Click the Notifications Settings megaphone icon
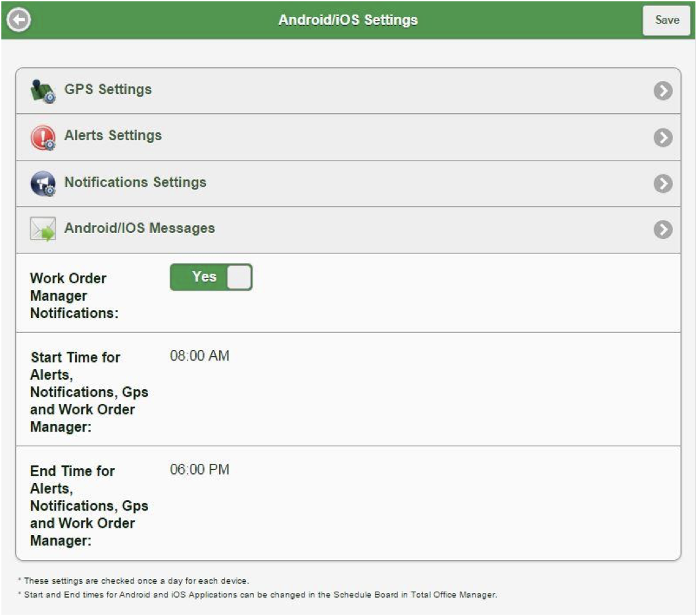The height and width of the screenshot is (616, 696). click(42, 182)
